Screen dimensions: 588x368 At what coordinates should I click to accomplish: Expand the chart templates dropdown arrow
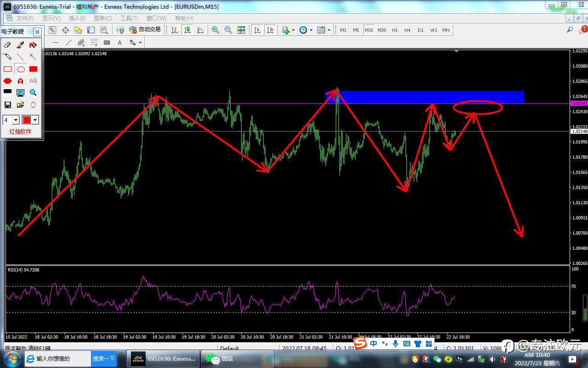[x=329, y=30]
